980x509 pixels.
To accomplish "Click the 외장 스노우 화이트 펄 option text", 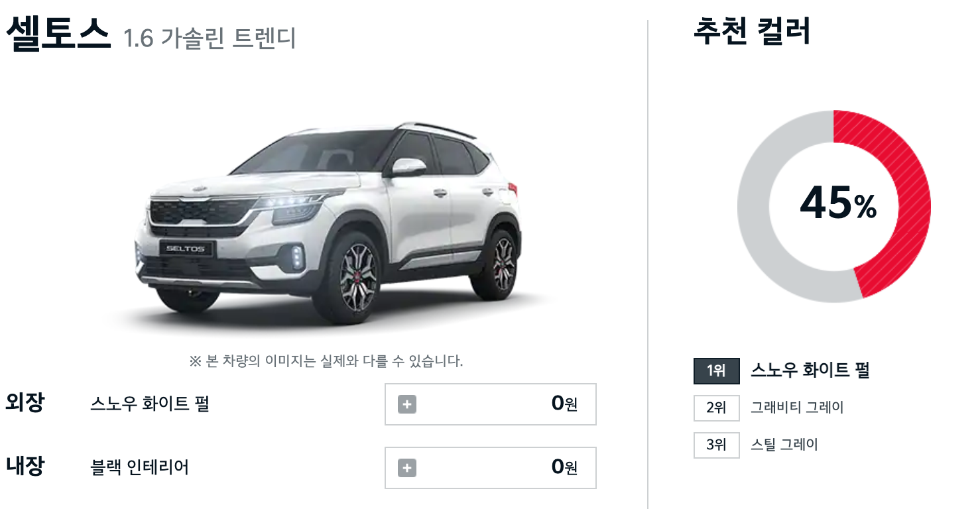I will tap(150, 404).
